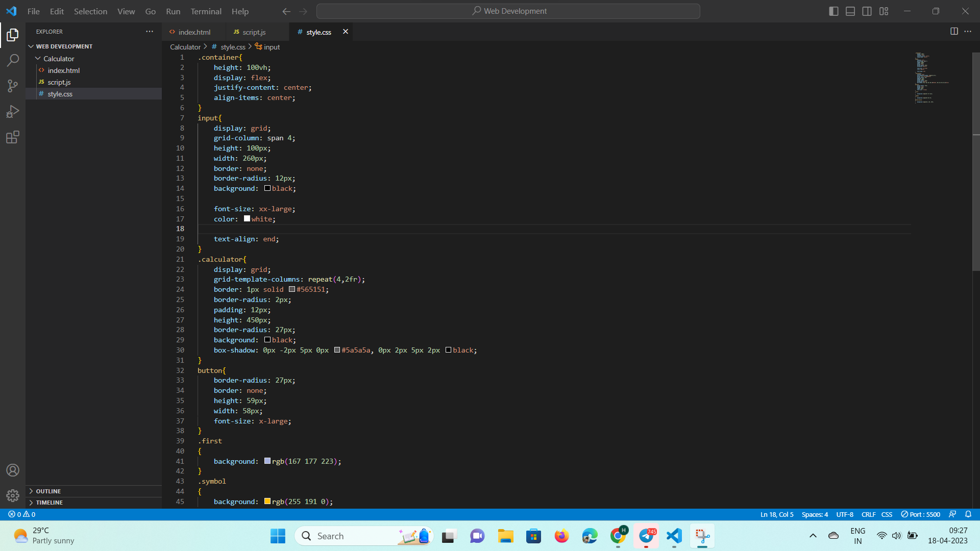Expand the OUTLINE section
This screenshot has height=551, width=980.
click(93, 491)
